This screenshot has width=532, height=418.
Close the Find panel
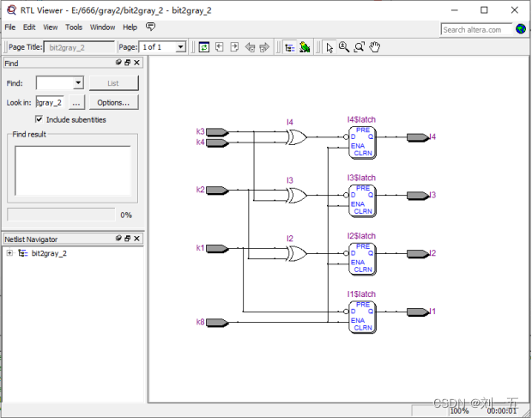click(x=137, y=63)
